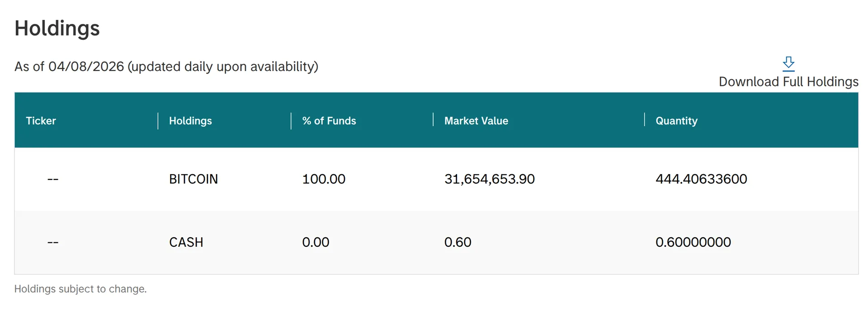868x311 pixels.
Task: Click the 100.00 percent of funds cell
Action: click(x=323, y=179)
